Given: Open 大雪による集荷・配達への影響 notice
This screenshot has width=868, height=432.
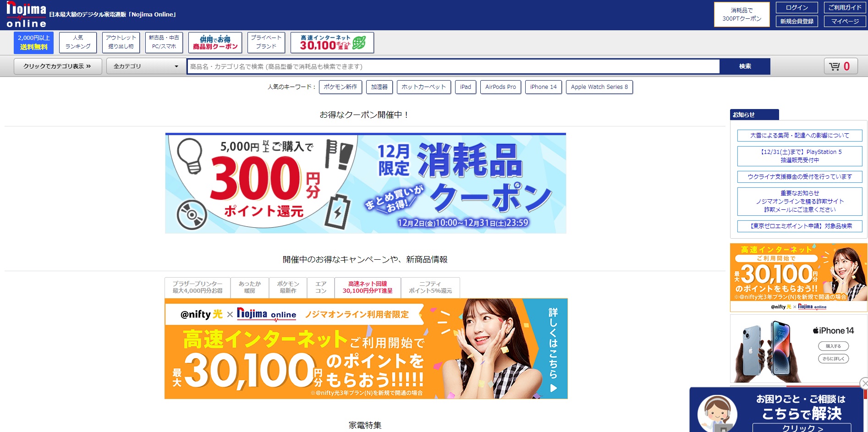Looking at the screenshot, I should point(800,136).
